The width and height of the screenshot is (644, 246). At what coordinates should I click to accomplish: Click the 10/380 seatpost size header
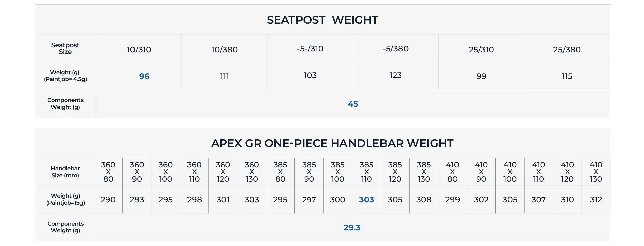tap(224, 50)
